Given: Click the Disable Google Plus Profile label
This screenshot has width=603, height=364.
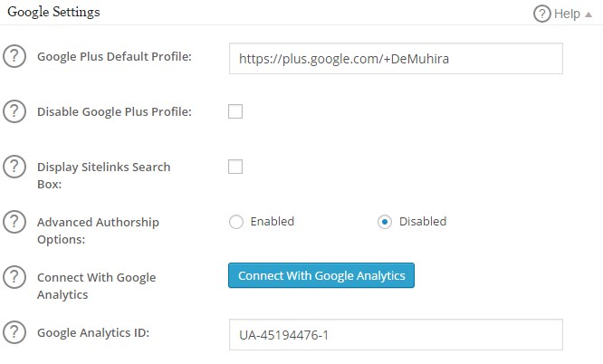Looking at the screenshot, I should point(114,111).
